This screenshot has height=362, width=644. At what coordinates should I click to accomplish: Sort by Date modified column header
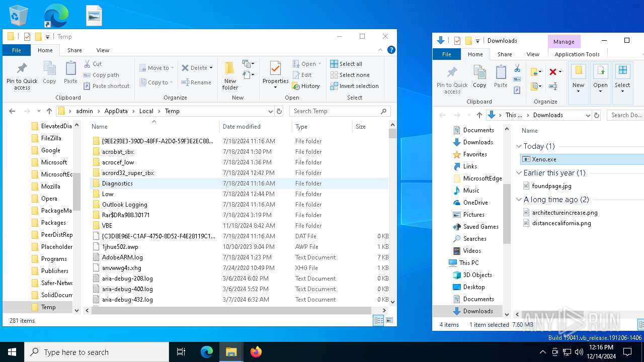(x=256, y=127)
